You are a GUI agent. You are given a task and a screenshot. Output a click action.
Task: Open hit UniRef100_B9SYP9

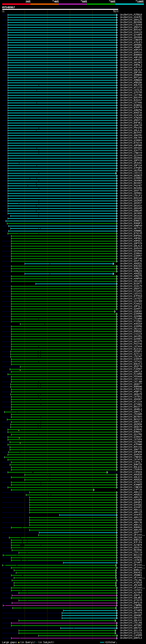(131, 98)
